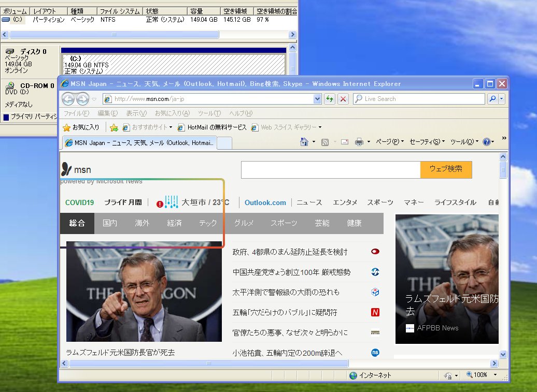Click the refresh button in address bar
537x392 pixels.
click(330, 99)
